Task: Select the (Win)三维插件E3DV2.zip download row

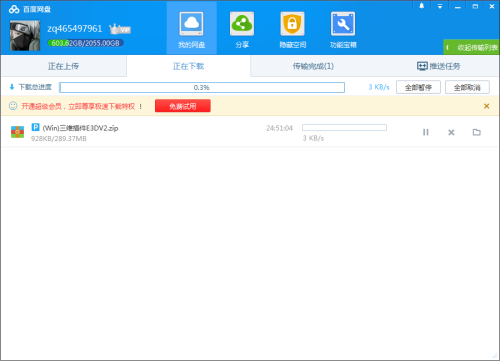Action: 250,132
